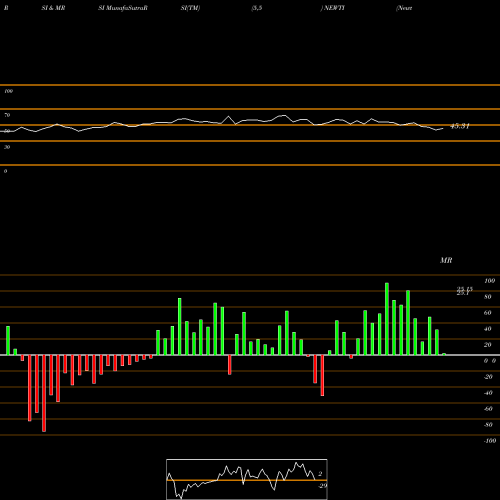Click the value -29 in the mini chart
Image resolution: width=500 pixels, height=500 pixels.
322,486
